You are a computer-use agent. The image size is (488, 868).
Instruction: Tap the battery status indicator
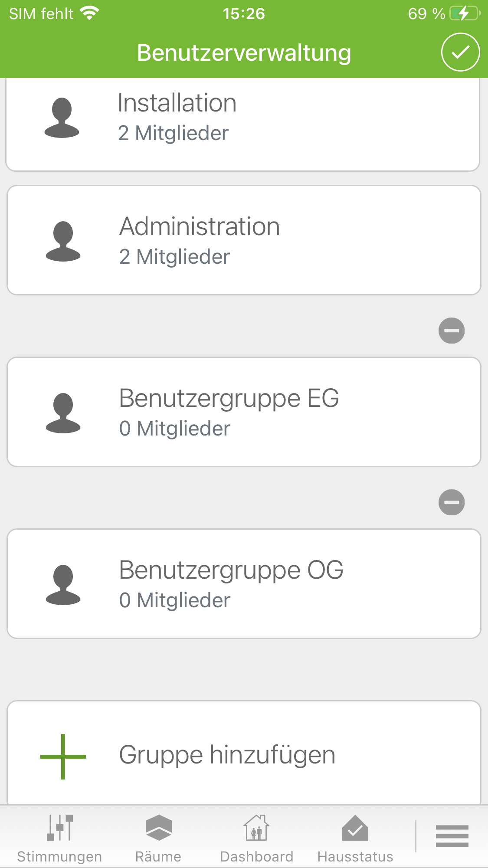click(x=465, y=13)
